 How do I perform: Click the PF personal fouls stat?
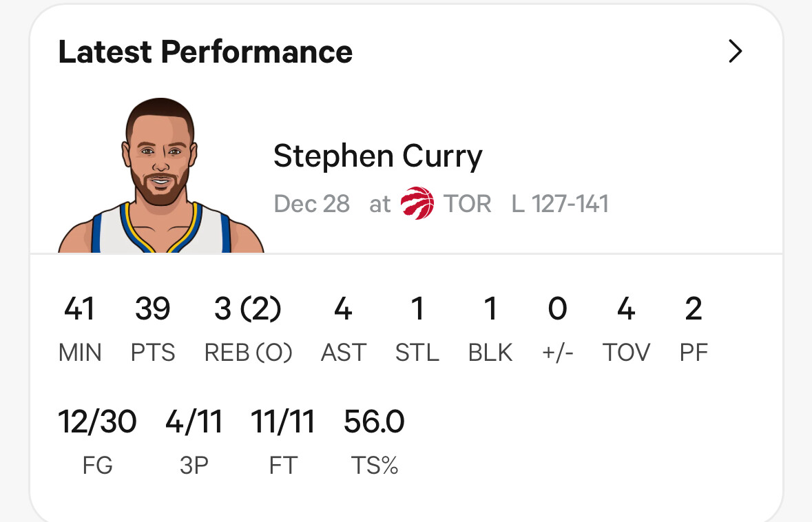pos(694,328)
